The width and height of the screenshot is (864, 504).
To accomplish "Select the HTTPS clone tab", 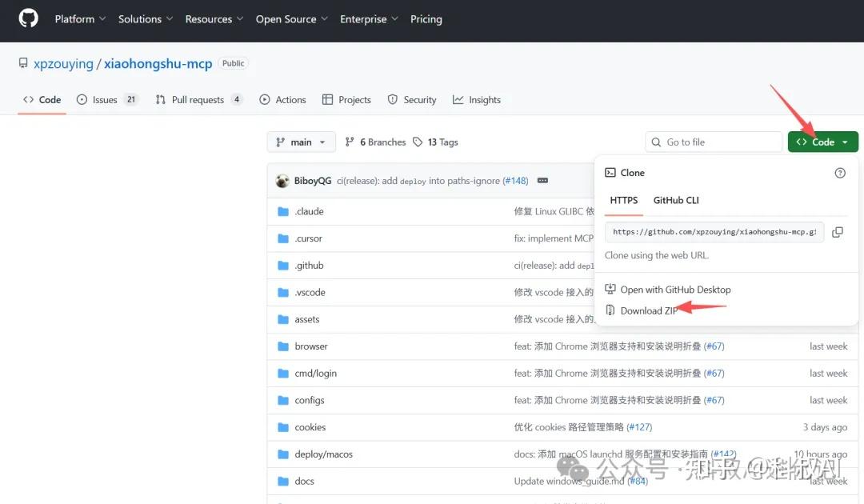I will point(623,200).
